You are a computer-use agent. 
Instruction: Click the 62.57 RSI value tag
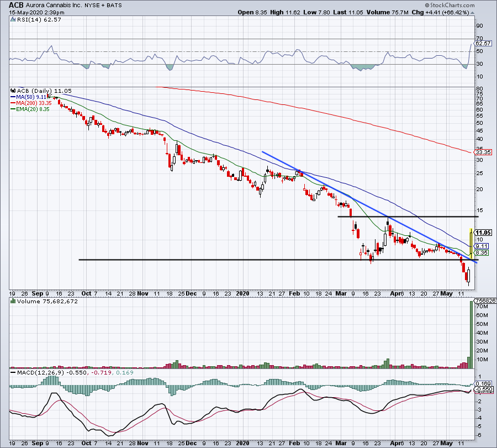[x=483, y=43]
